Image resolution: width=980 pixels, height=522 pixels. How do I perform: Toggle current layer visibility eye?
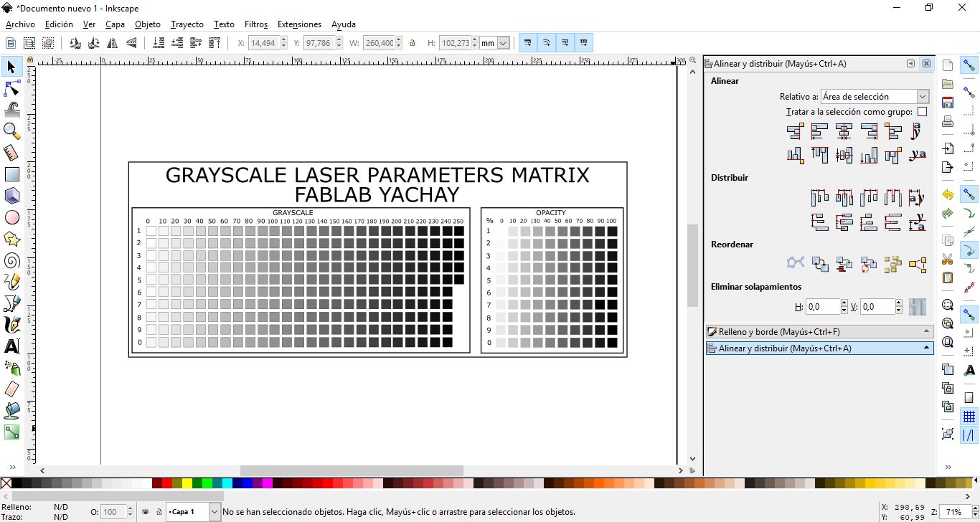[x=146, y=512]
